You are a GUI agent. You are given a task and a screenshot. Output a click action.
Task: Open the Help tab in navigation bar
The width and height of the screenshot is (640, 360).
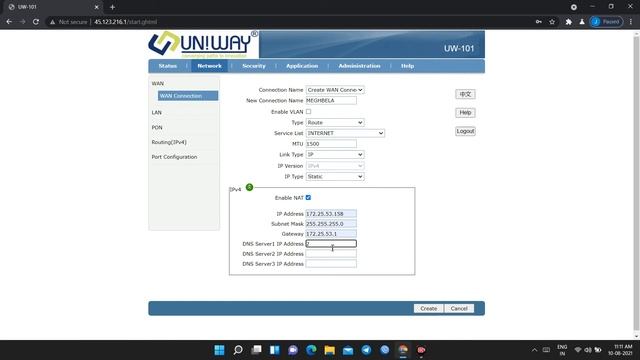407,66
